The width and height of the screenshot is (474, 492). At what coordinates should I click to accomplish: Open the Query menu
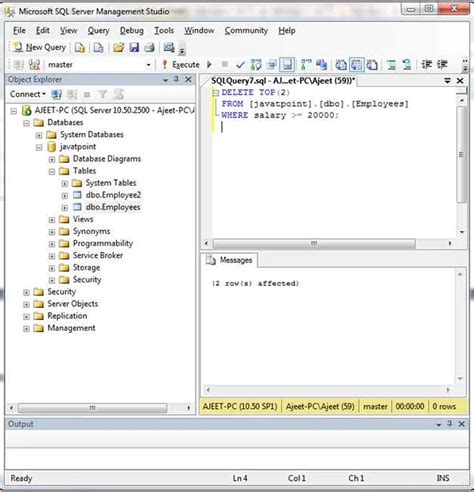tap(98, 31)
